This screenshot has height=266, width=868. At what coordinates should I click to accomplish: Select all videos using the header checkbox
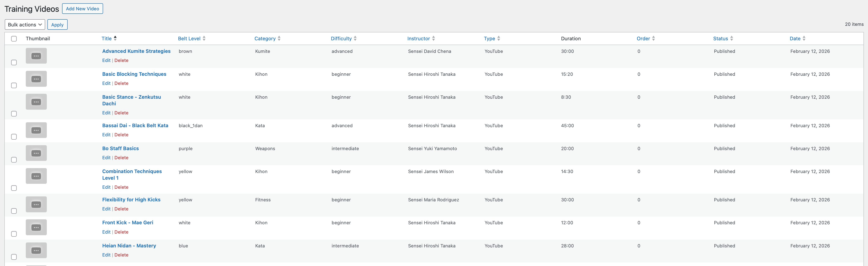[x=14, y=38]
